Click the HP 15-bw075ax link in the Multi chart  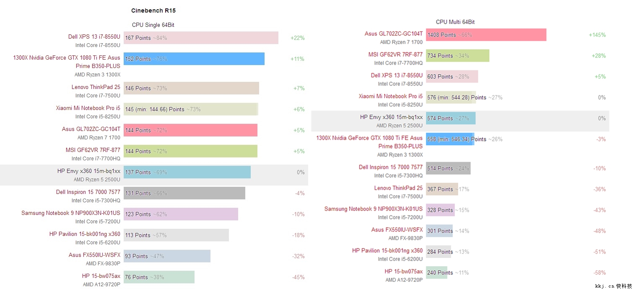[x=403, y=272]
